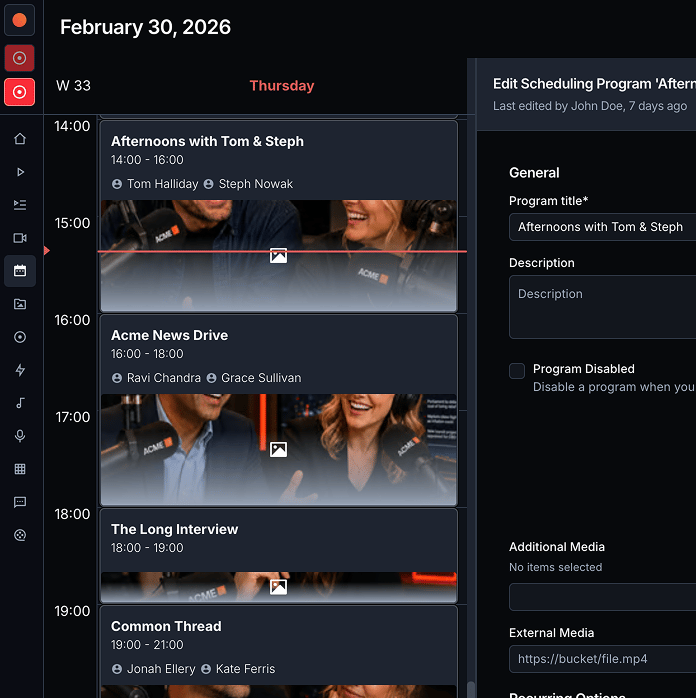696x698 pixels.
Task: Open the video camera sidebar icon
Action: [x=20, y=238]
